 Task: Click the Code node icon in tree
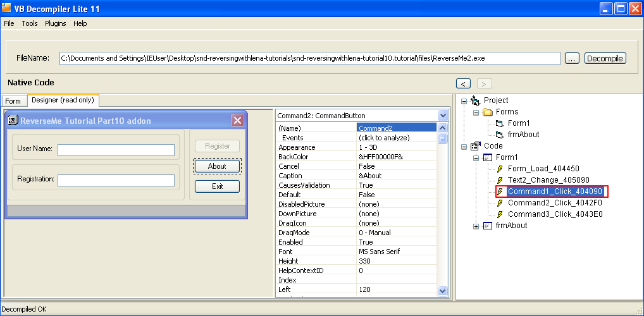point(476,146)
